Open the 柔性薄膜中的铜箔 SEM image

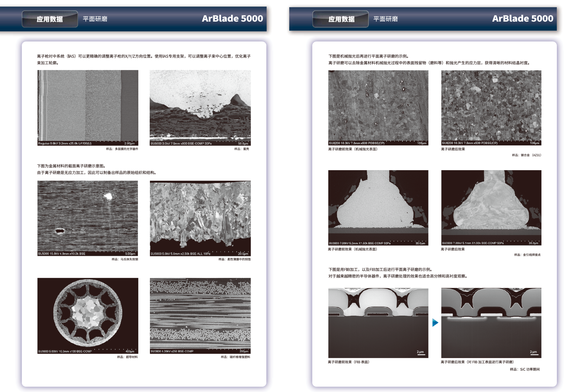pos(200,218)
